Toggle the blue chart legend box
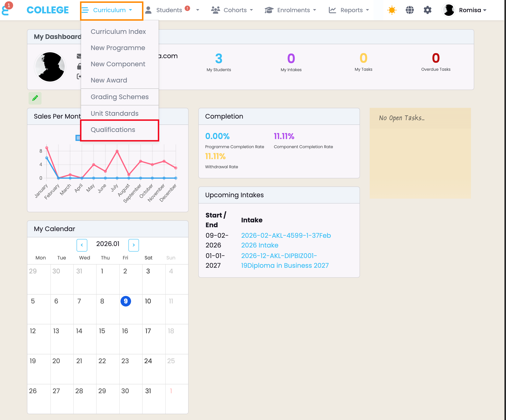 point(78,138)
